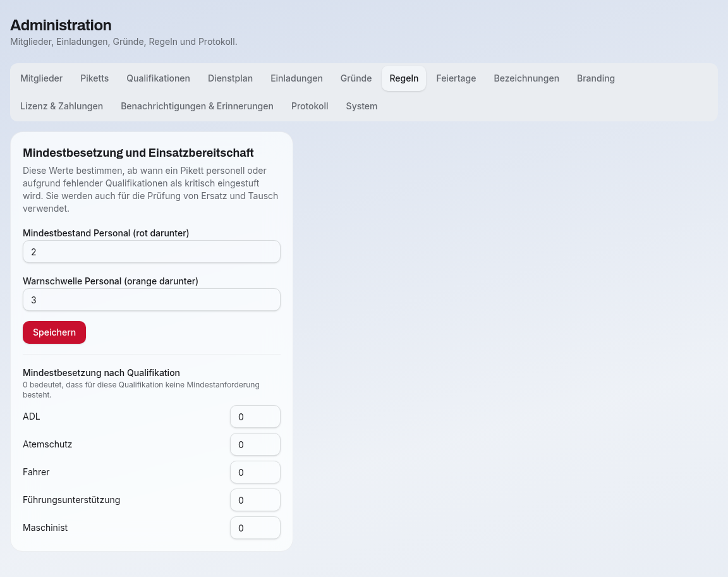
Task: Select the Maschinist minimum staffing field
Action: (255, 528)
